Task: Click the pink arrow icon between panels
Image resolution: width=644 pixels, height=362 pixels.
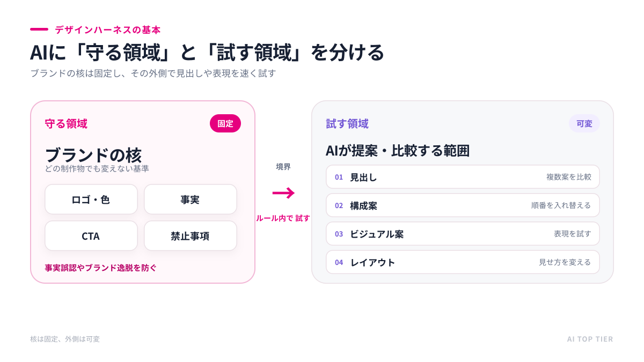Action: pos(283,193)
